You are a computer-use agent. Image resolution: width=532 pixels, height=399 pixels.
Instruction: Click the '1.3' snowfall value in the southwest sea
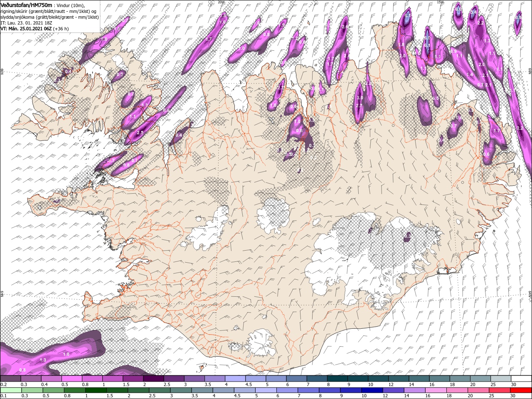tap(42, 360)
